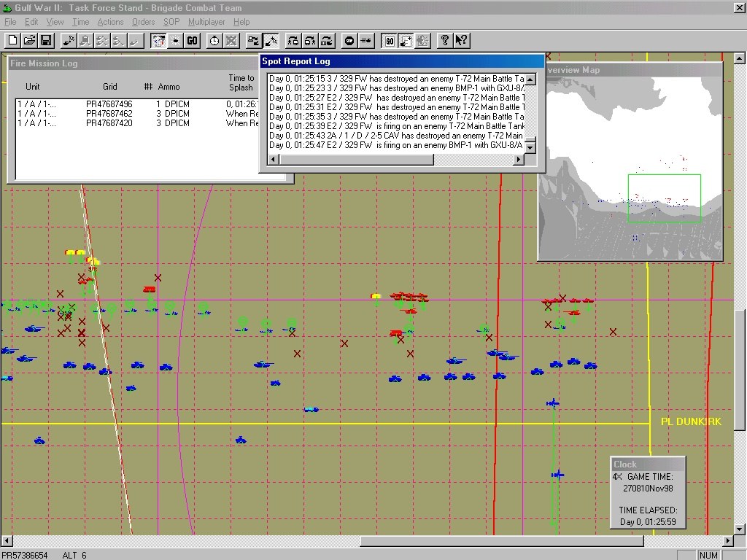Click the NUM indicator in status bar
Image resolution: width=747 pixels, height=560 pixels.
click(708, 555)
